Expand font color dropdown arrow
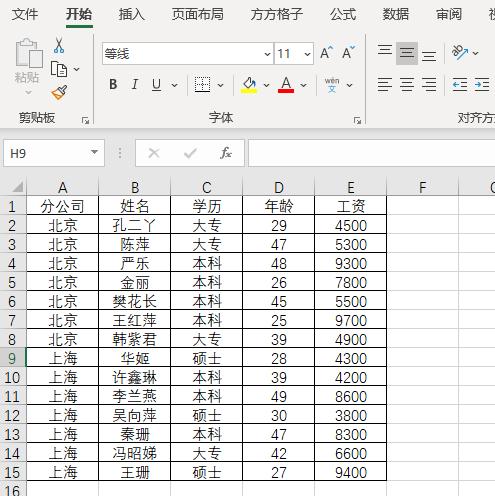Viewport: 495px width, 496px height. coord(303,85)
